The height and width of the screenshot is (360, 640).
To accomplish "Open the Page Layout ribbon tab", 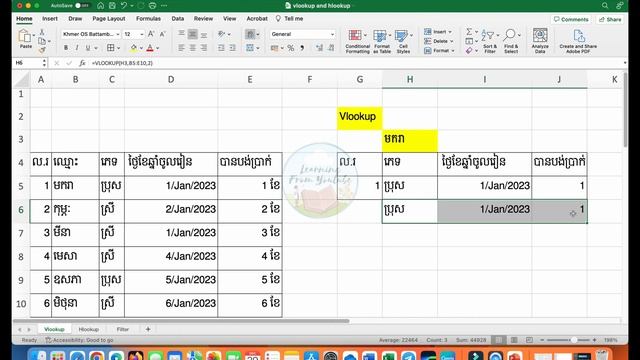I will click(x=109, y=19).
